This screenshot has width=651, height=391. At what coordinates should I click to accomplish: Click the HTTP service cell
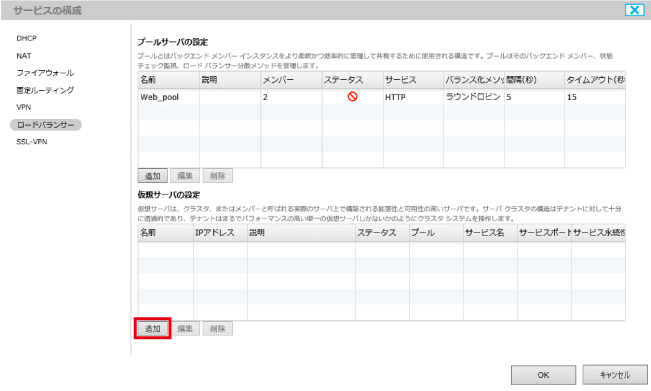tap(413, 97)
